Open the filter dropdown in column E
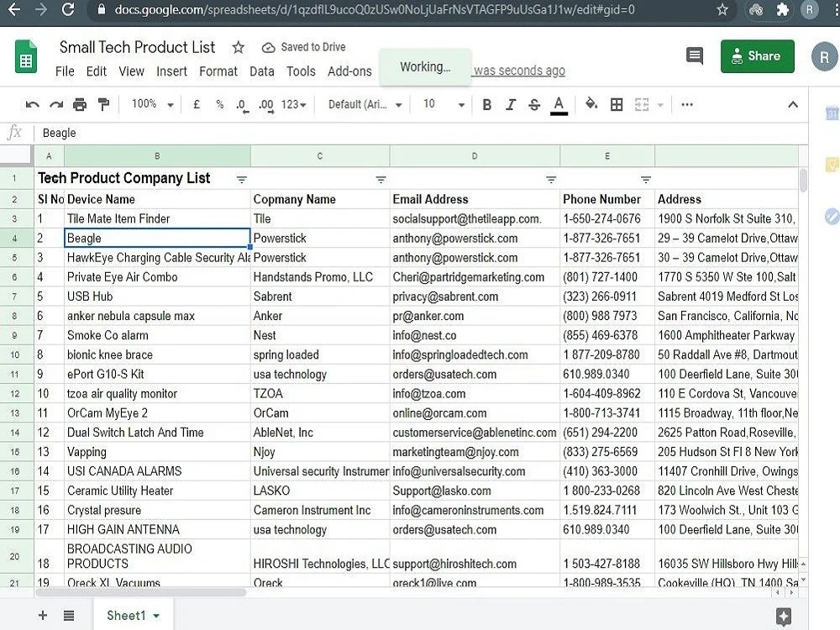Screen dimensions: 840x630 click(646, 180)
